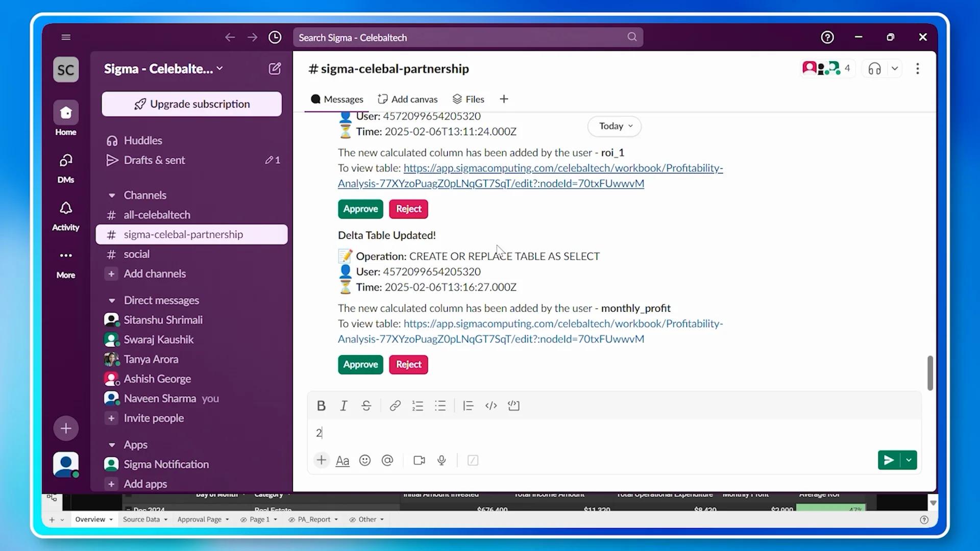Apply strikethrough formatting
Viewport: 980px width, 551px height.
click(x=366, y=406)
